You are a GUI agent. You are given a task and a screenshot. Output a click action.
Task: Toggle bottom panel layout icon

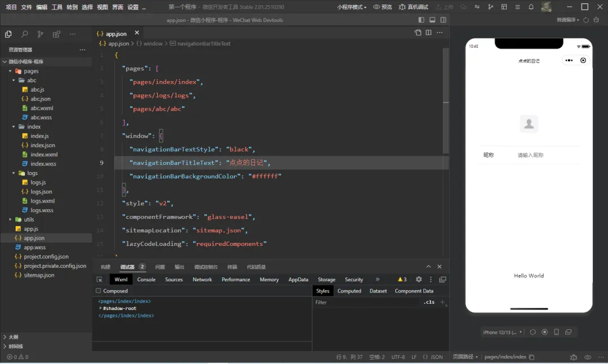coord(432,20)
